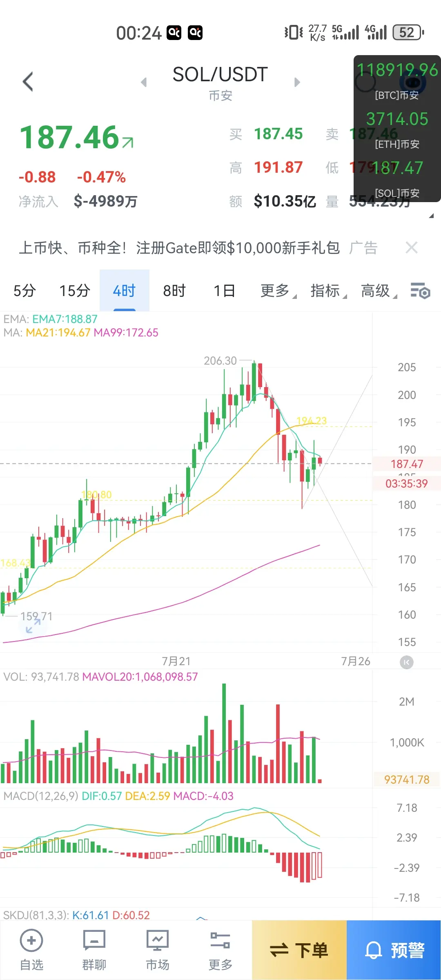Viewport: 441px width, 980px height.
Task: Switch to previous trading pair arrow
Action: (144, 82)
